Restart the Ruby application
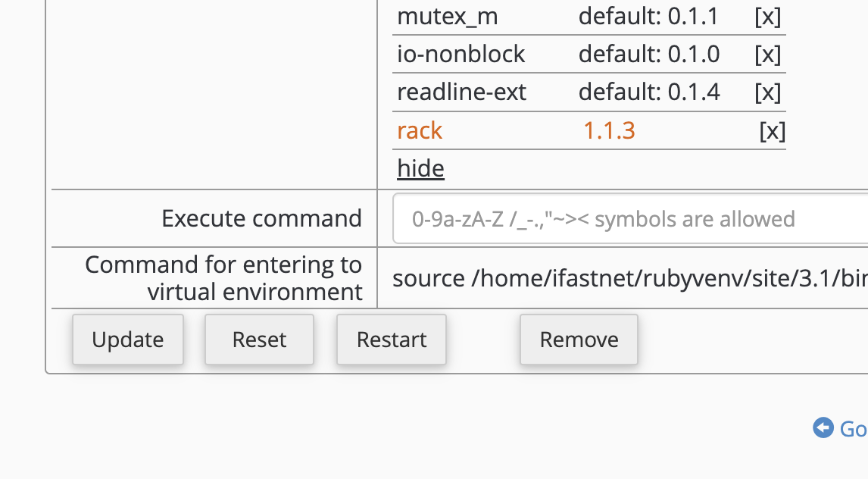 pos(392,340)
